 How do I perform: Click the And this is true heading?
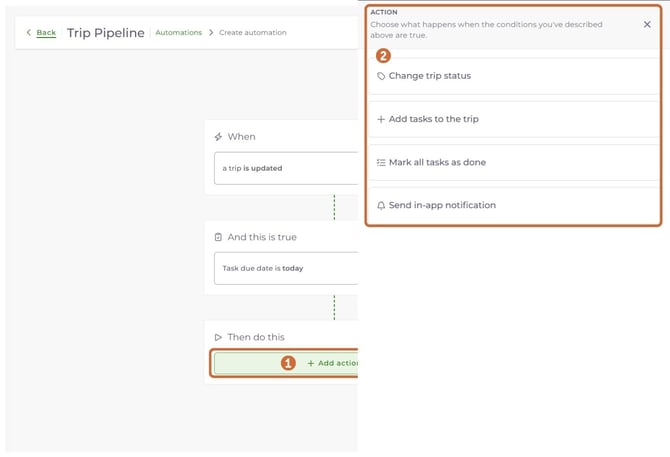point(262,237)
